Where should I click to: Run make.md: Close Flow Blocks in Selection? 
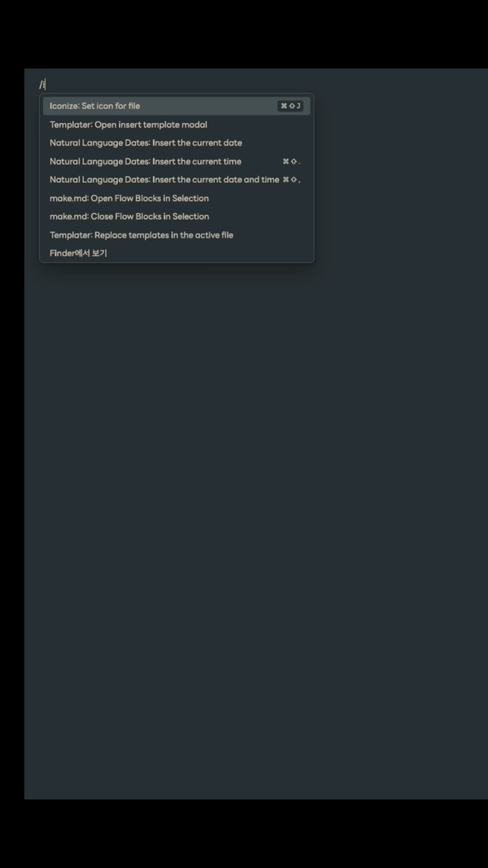(x=176, y=216)
